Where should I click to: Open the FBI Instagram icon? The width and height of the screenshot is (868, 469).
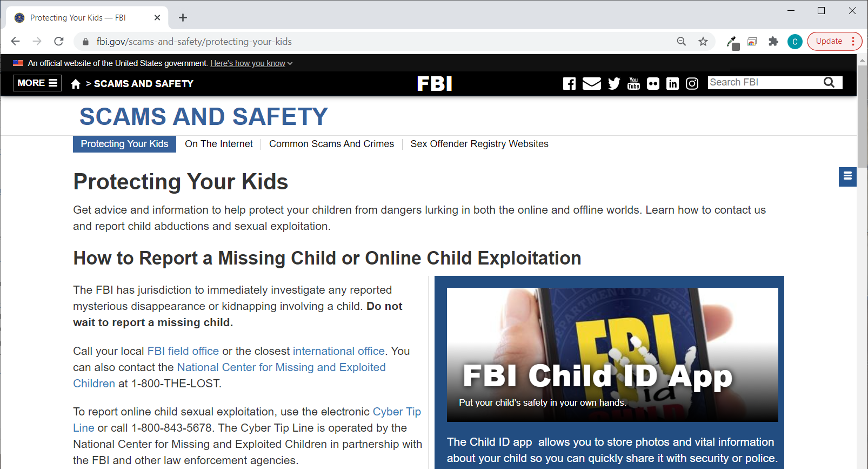pos(692,83)
